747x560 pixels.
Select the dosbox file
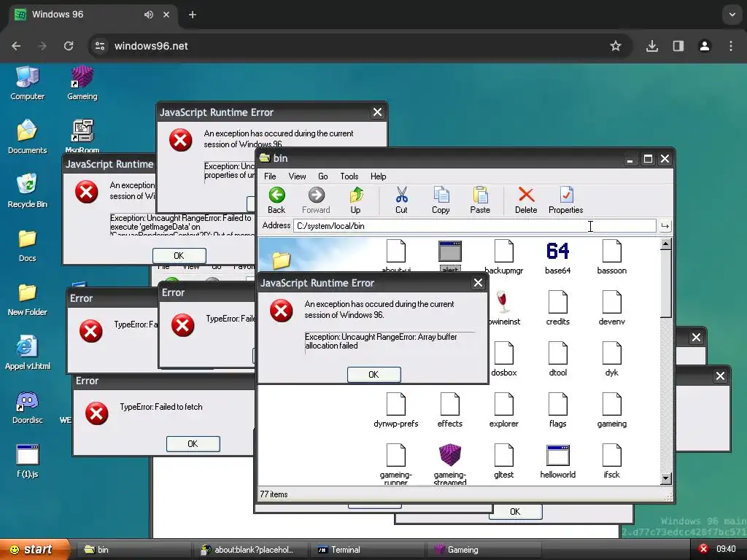coord(503,359)
